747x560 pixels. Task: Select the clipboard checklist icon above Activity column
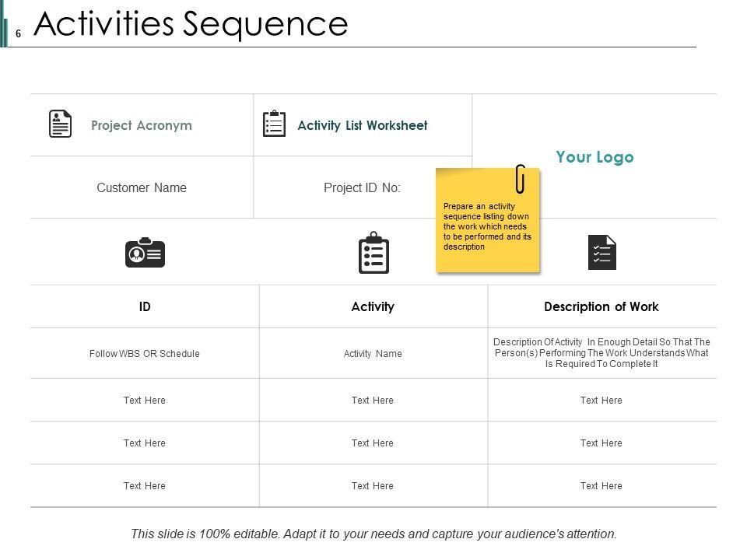[373, 253]
